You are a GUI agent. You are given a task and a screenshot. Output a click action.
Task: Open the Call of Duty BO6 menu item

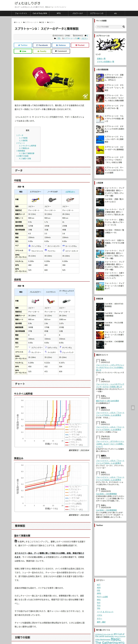[x=40, y=14]
